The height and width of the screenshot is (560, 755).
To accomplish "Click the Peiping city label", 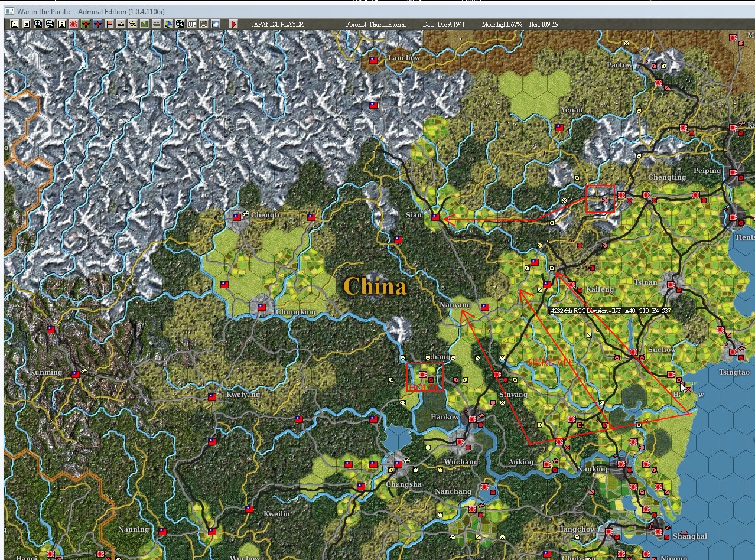I will 707,171.
